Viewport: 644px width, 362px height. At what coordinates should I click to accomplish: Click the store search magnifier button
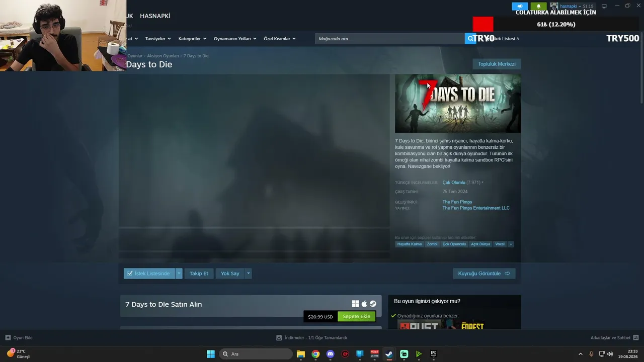[470, 39]
